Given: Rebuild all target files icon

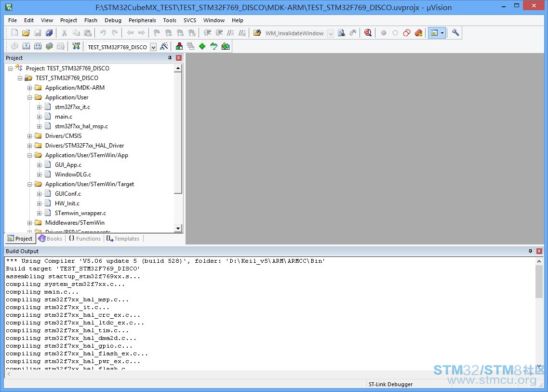Looking at the screenshot, I should tap(38, 46).
